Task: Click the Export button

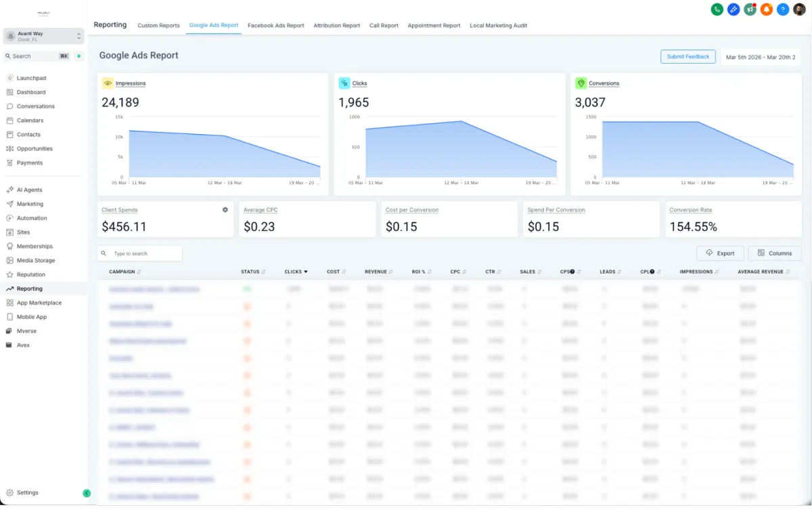Action: click(720, 253)
